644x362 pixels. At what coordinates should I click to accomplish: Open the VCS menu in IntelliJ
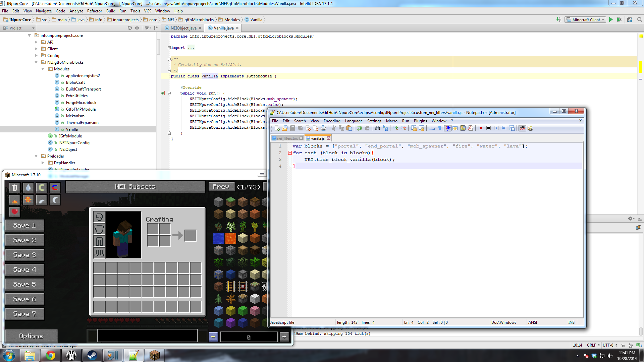(147, 11)
